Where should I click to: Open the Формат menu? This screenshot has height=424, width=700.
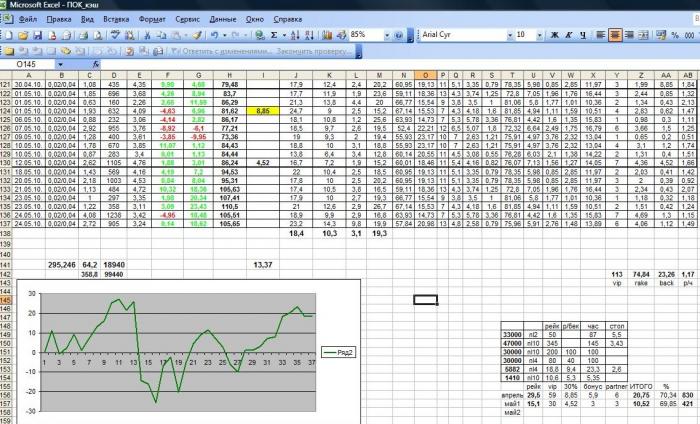152,19
